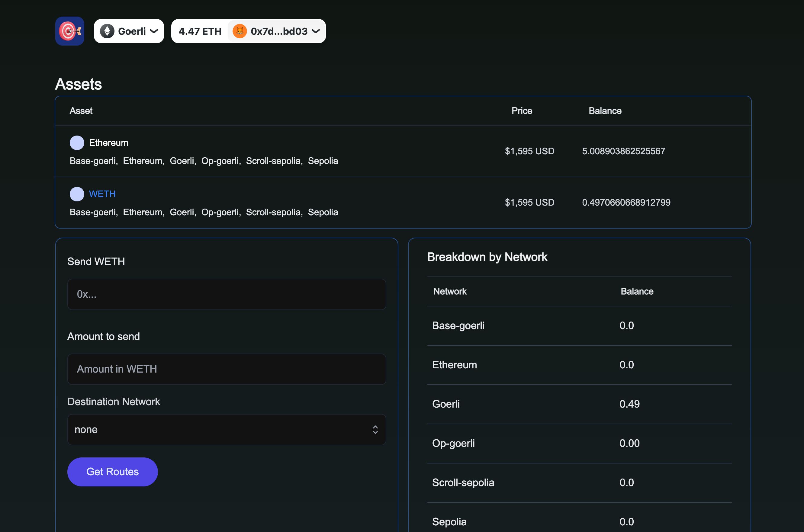Click the Ethereum asset token icon
This screenshot has width=804, height=532.
[x=77, y=143]
